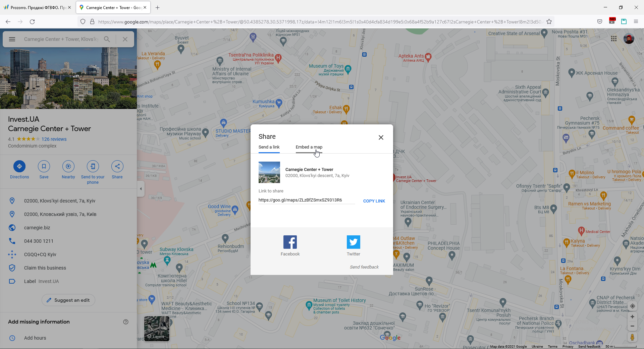
Task: Click the English address 02000, Klovs'kyi descent row
Action: point(68,201)
